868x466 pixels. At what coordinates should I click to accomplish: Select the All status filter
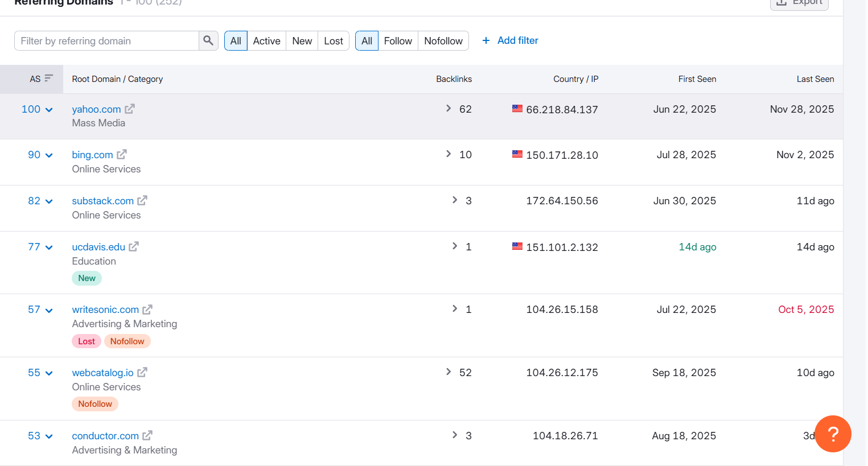pyautogui.click(x=236, y=40)
